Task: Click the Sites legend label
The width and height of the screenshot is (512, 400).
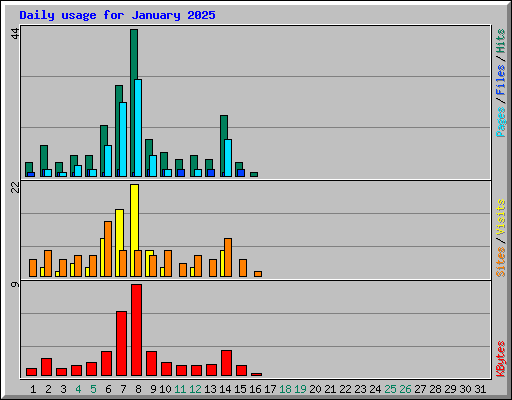Action: pos(500,262)
